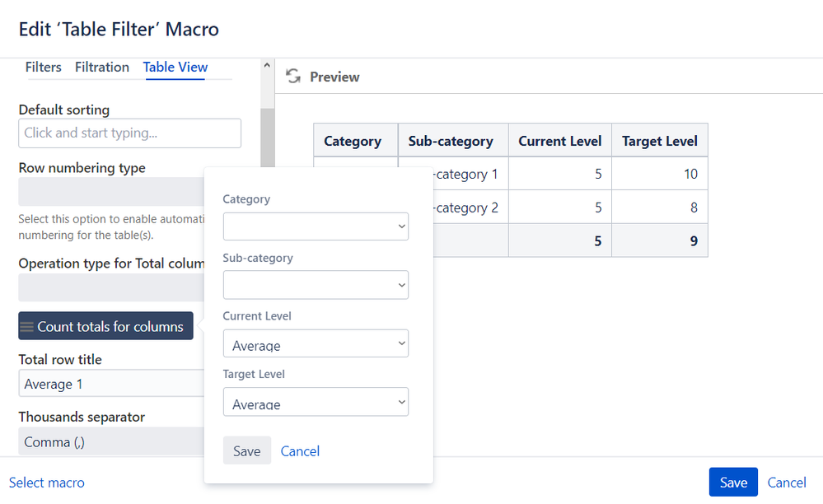
Task: Click Cancel at bottom right
Action: click(x=786, y=483)
